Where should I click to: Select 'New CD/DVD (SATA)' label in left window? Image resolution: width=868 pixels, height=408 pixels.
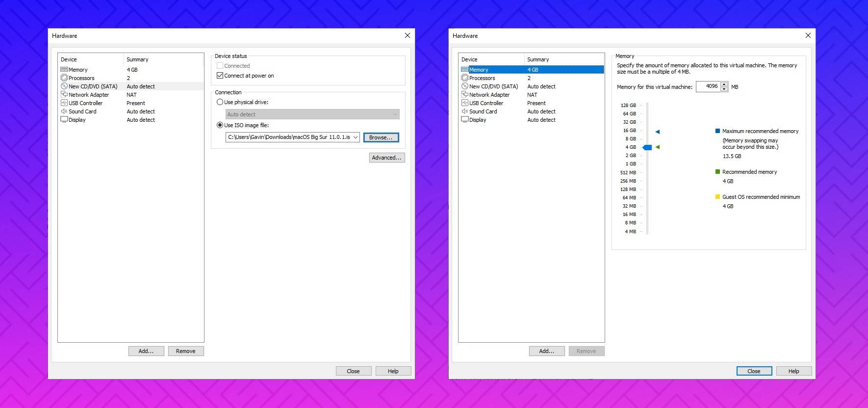tap(93, 86)
